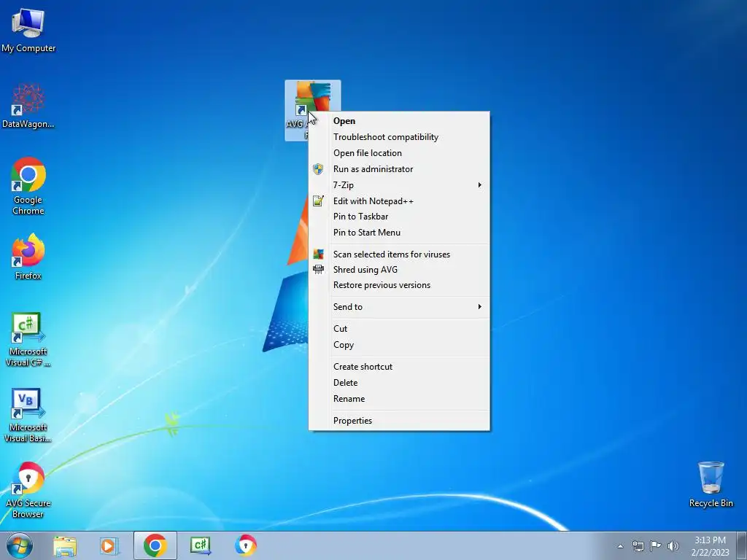This screenshot has width=747, height=560.
Task: Select the DataWagon desktop shortcut
Action: tap(28, 106)
